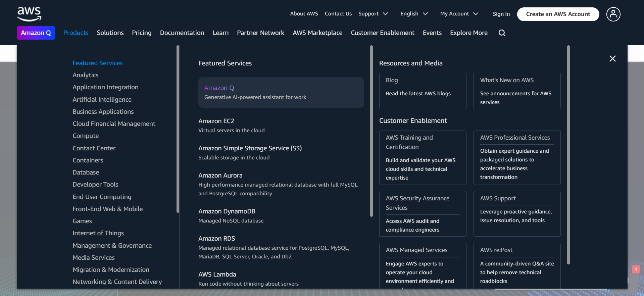Open the Events menu item

[432, 33]
